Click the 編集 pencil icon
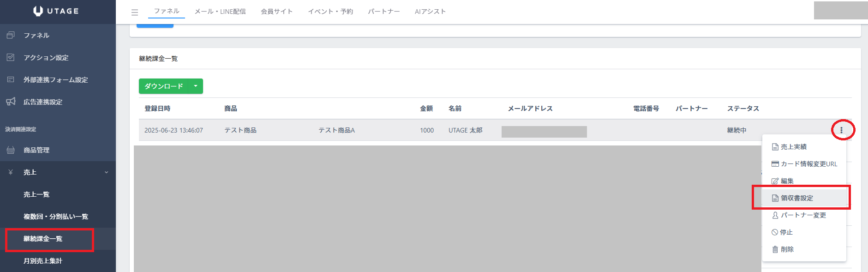The height and width of the screenshot is (272, 868). 775,181
